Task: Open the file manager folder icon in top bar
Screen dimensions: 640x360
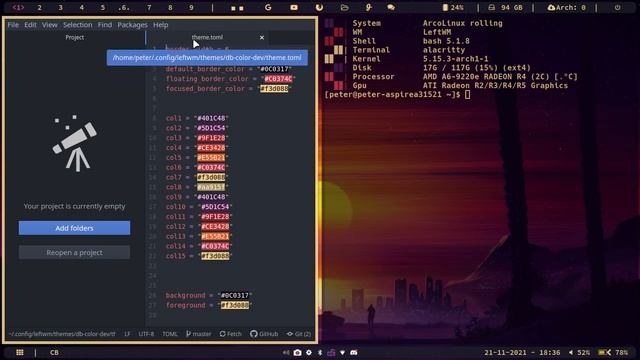Action: 344,7
